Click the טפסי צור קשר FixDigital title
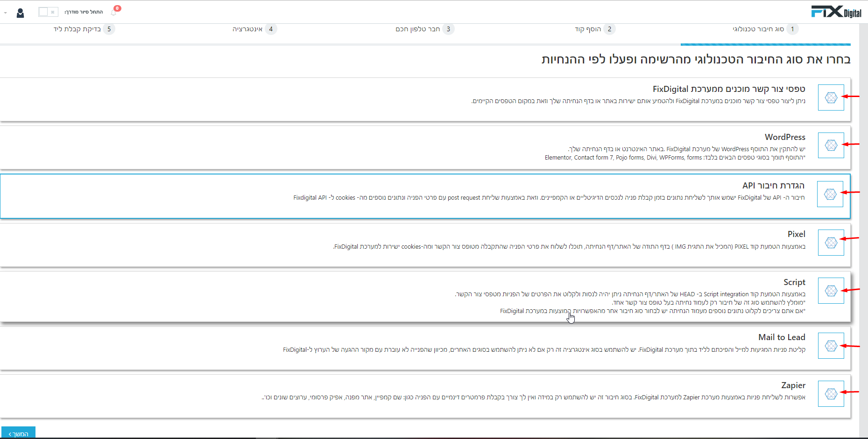This screenshot has width=868, height=439. pos(729,89)
